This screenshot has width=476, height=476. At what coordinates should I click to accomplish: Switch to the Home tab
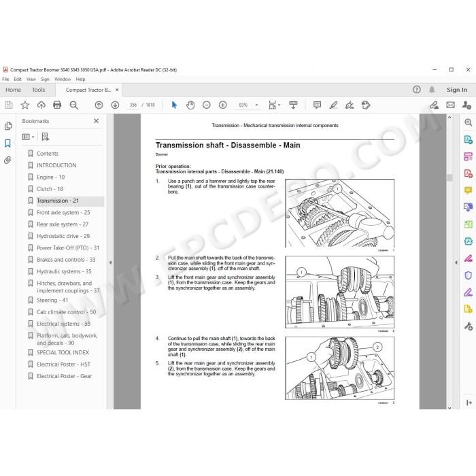13,90
